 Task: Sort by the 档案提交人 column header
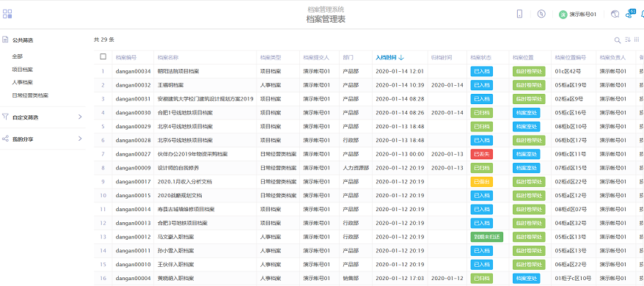316,57
